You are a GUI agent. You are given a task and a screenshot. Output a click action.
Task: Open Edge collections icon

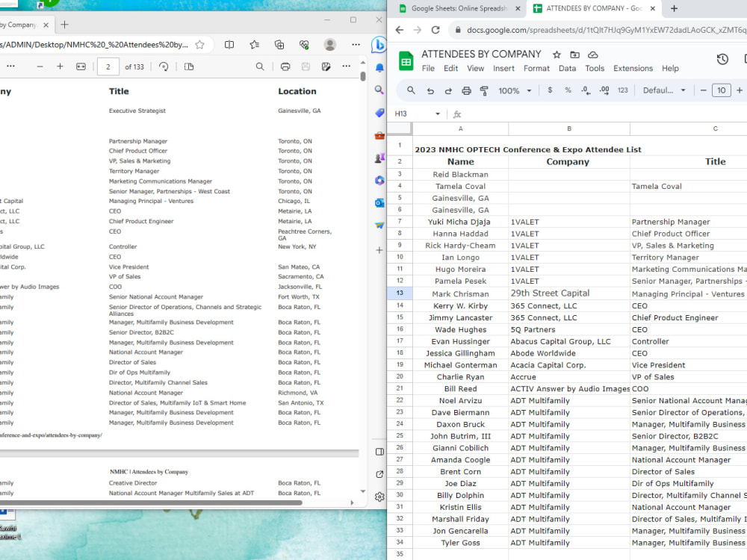[x=279, y=45]
